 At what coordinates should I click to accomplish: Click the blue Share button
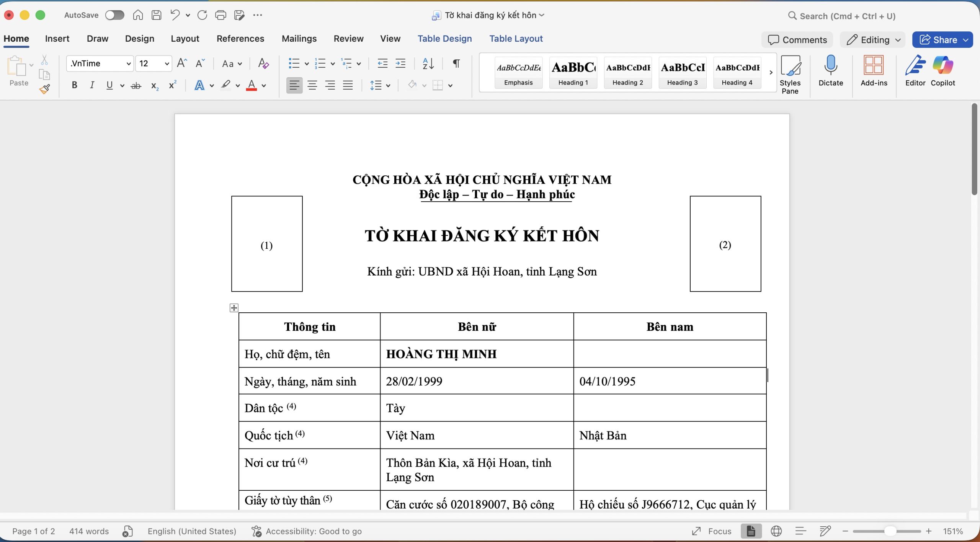click(938, 40)
